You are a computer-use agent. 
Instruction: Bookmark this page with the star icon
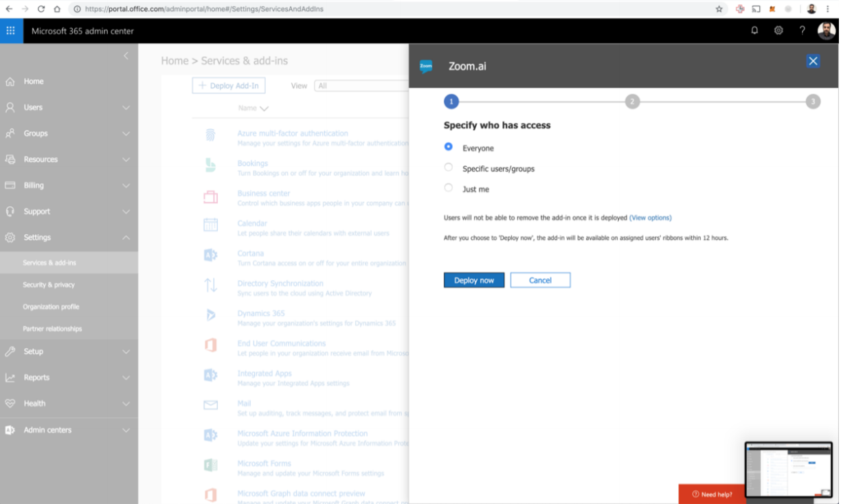[x=719, y=9]
